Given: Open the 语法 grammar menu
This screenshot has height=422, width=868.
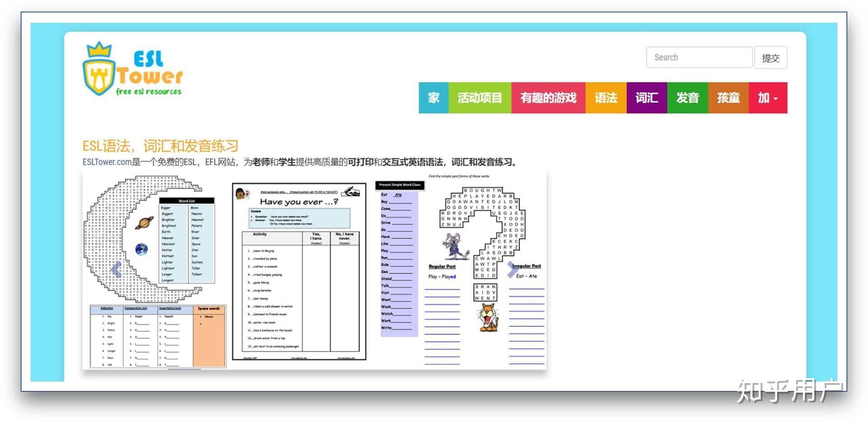Looking at the screenshot, I should (x=606, y=98).
